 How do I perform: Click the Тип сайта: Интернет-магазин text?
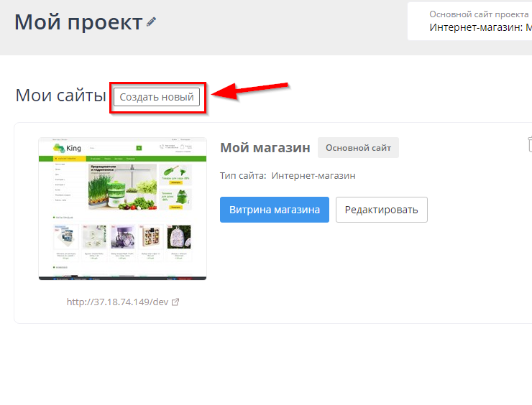[x=288, y=175]
